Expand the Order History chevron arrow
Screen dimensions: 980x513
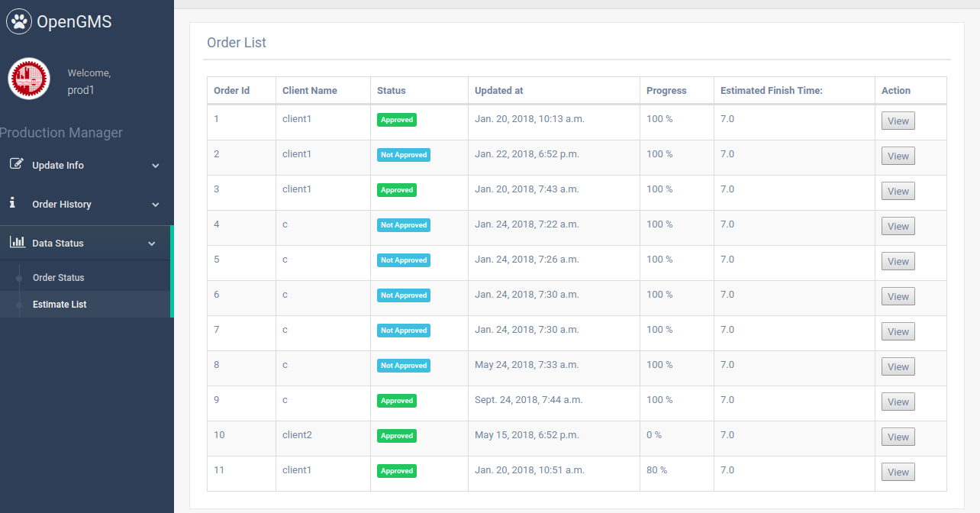(156, 205)
